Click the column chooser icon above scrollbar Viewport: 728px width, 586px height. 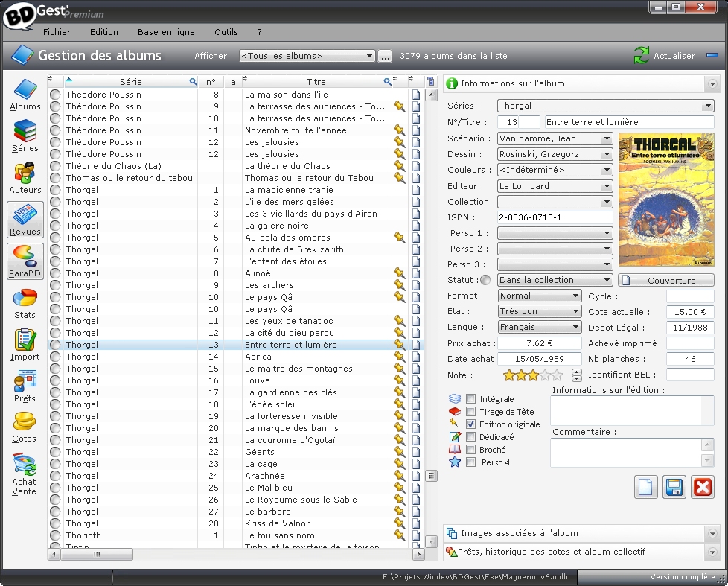pos(431,81)
